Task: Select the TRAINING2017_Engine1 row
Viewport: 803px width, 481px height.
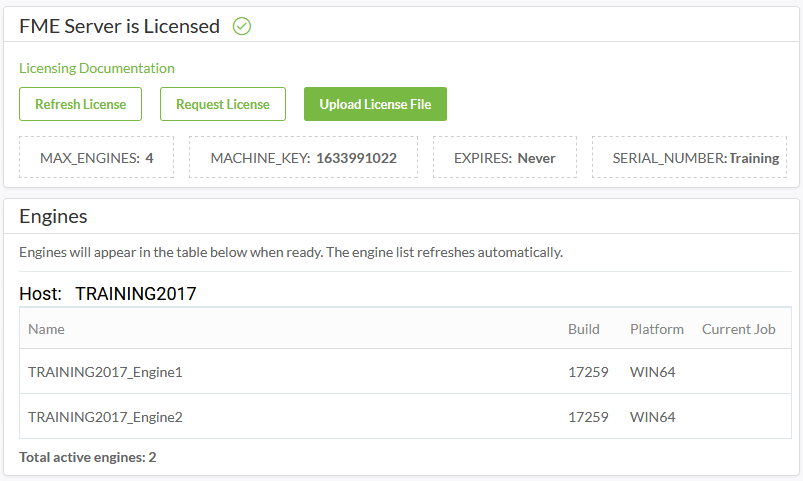Action: coord(406,371)
